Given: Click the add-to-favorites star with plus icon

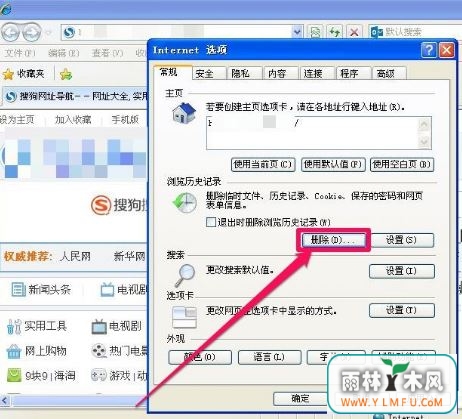Looking at the screenshot, I should [x=66, y=74].
